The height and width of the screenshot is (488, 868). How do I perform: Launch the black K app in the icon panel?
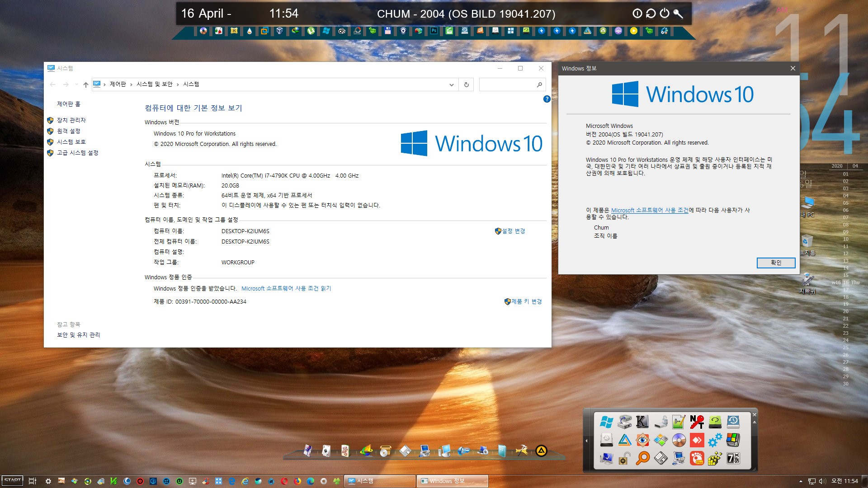coord(642,422)
